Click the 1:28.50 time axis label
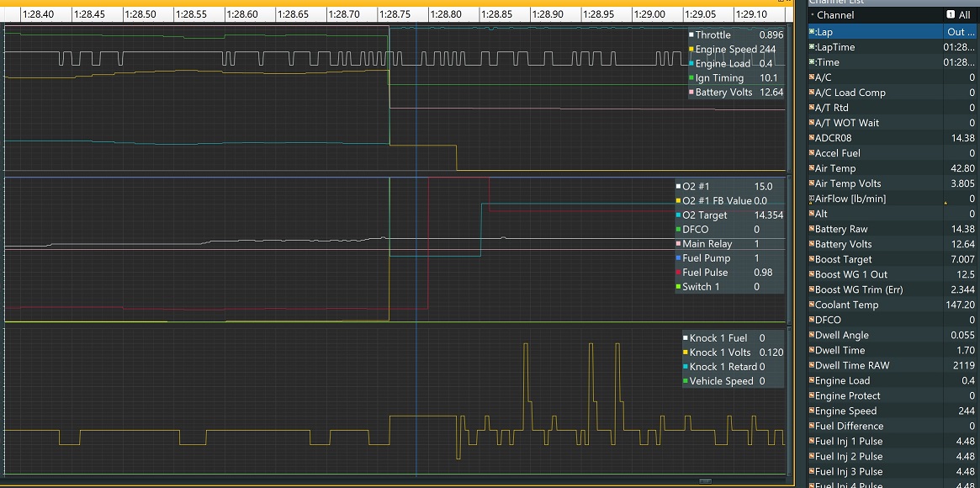This screenshot has width=980, height=488. pyautogui.click(x=140, y=13)
